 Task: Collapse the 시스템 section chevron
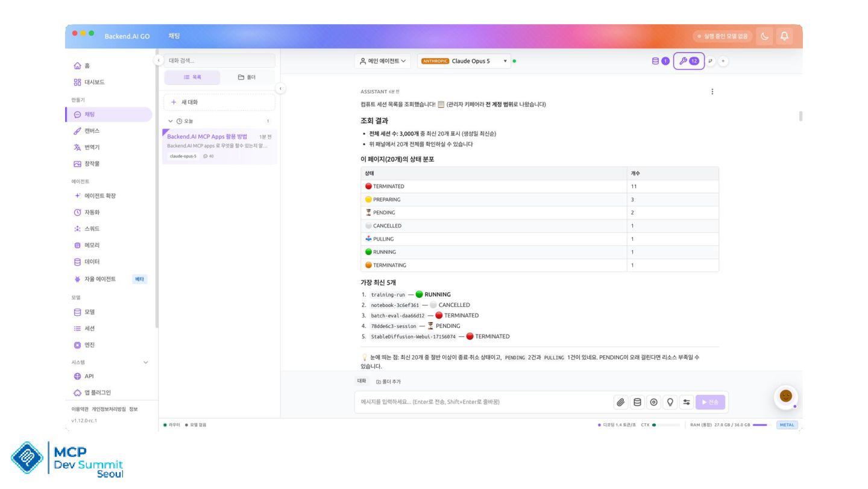(x=145, y=362)
